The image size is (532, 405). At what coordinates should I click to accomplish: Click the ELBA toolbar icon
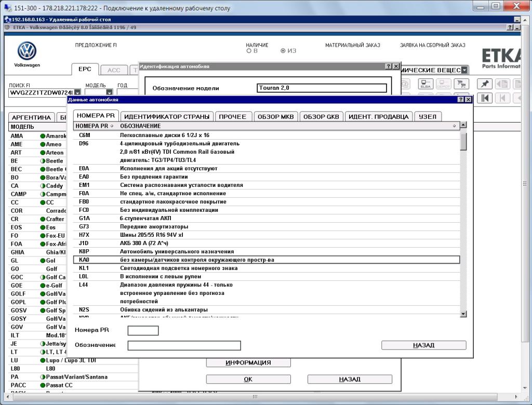[x=425, y=84]
